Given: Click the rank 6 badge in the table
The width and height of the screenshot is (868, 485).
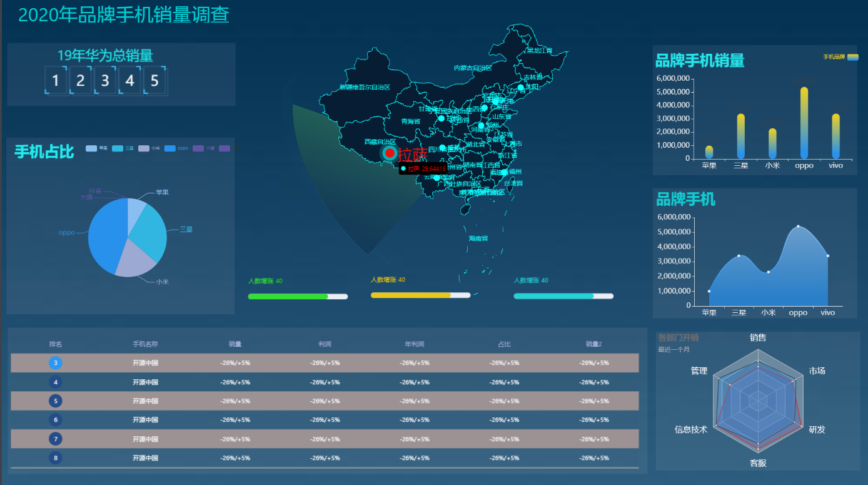Looking at the screenshot, I should [56, 420].
